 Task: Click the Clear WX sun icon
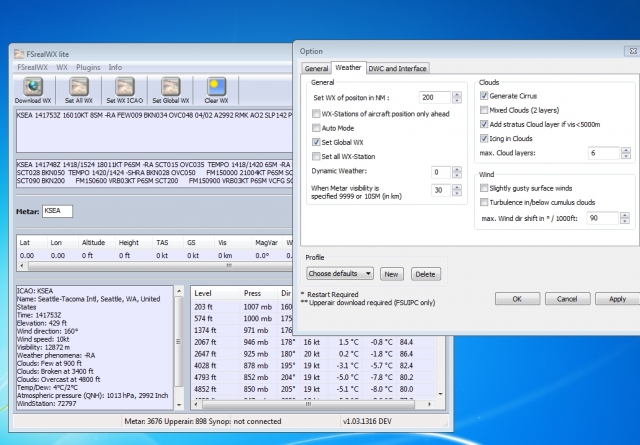tap(216, 87)
